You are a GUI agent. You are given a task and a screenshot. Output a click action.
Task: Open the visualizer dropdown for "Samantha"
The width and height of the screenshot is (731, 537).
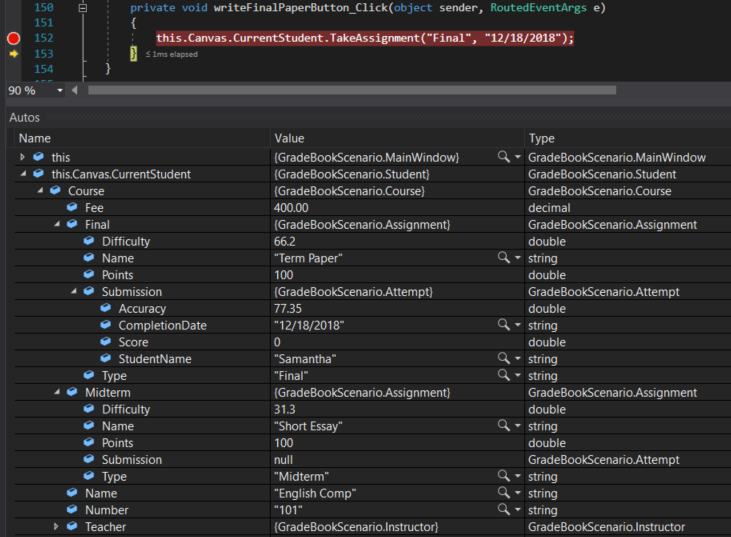pos(517,358)
